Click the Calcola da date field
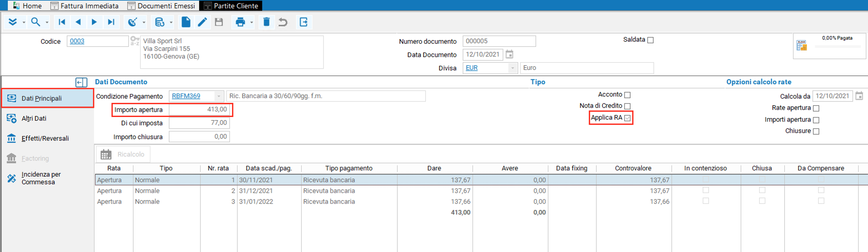This screenshot has width=868, height=252. tap(833, 96)
